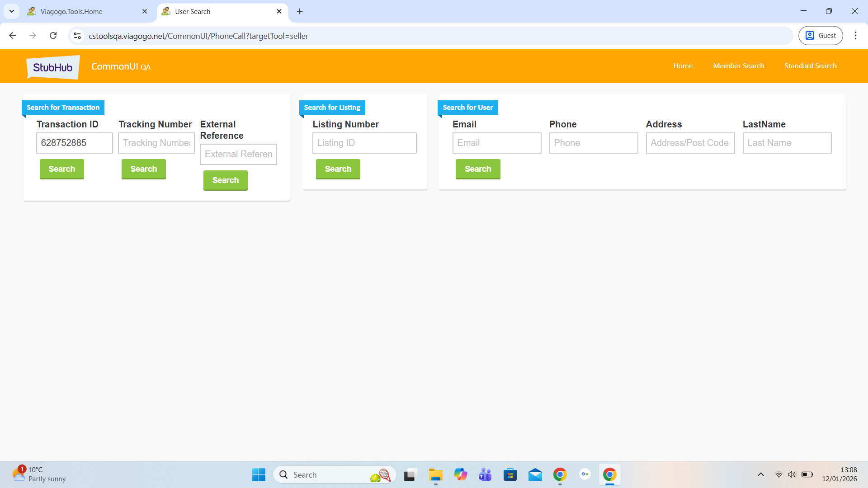Click Search in the Search for User panel
Screen dimensions: 868x488
pyautogui.click(x=478, y=169)
